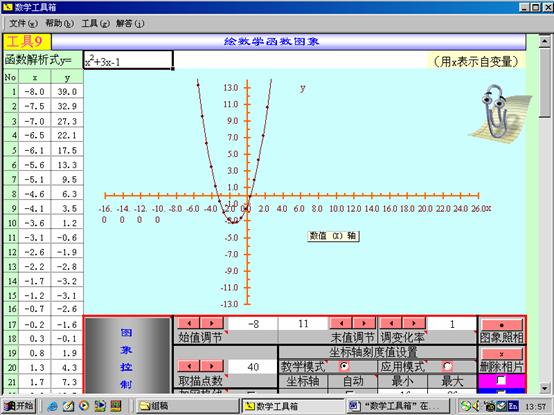This screenshot has width=554, height=415.
Task: Click the point count field showing 40
Action: pos(253,367)
